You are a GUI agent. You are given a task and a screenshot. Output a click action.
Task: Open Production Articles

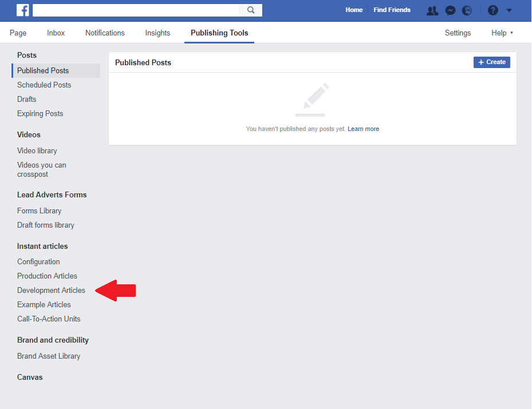pyautogui.click(x=47, y=276)
